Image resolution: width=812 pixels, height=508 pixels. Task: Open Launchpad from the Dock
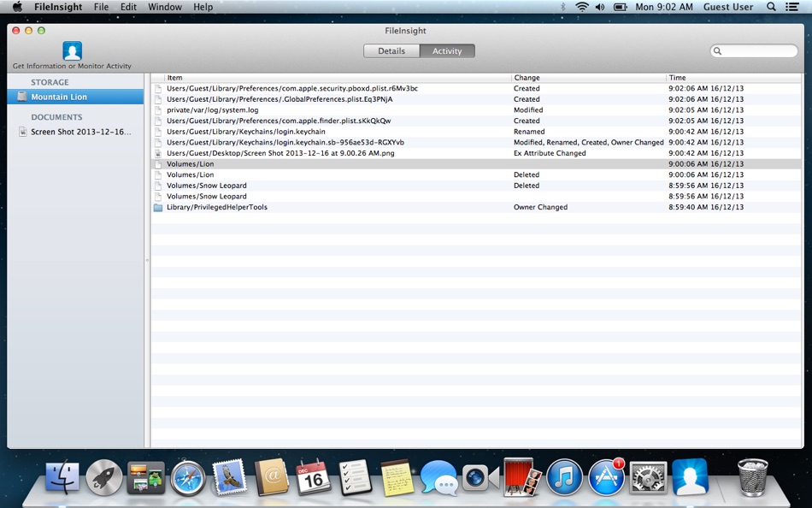tap(104, 477)
